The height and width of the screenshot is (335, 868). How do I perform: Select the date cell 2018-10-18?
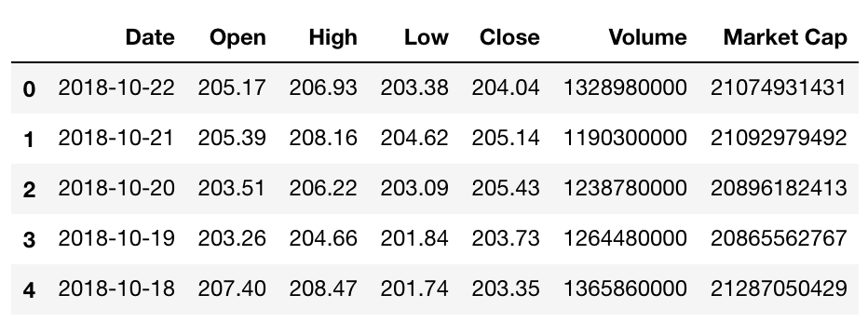pos(116,288)
